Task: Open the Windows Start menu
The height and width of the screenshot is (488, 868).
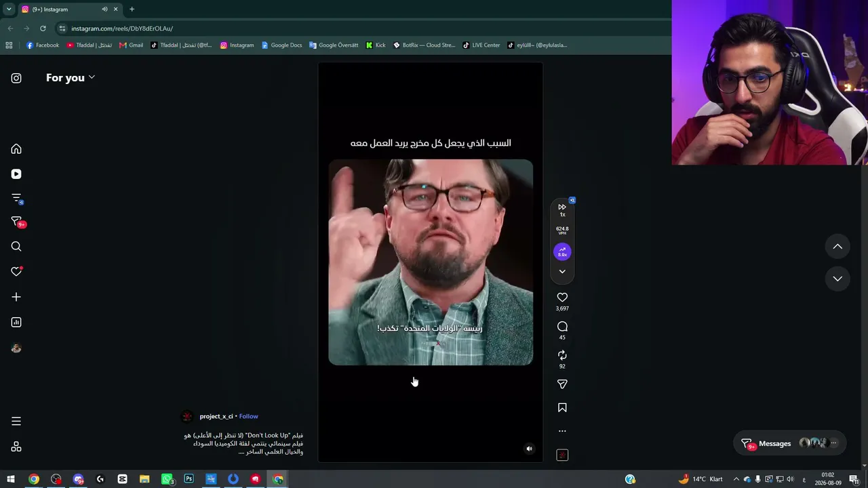Action: click(11, 479)
